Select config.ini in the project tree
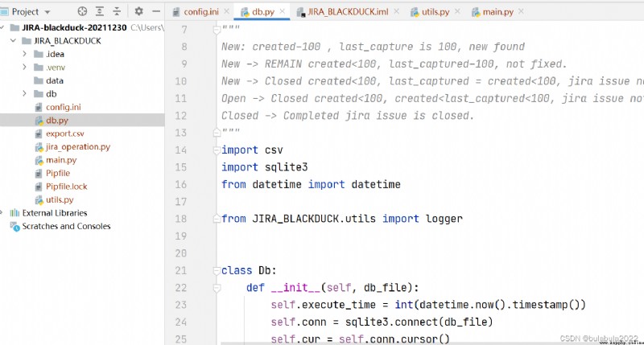Screen dimensions: 644x345 [64, 107]
